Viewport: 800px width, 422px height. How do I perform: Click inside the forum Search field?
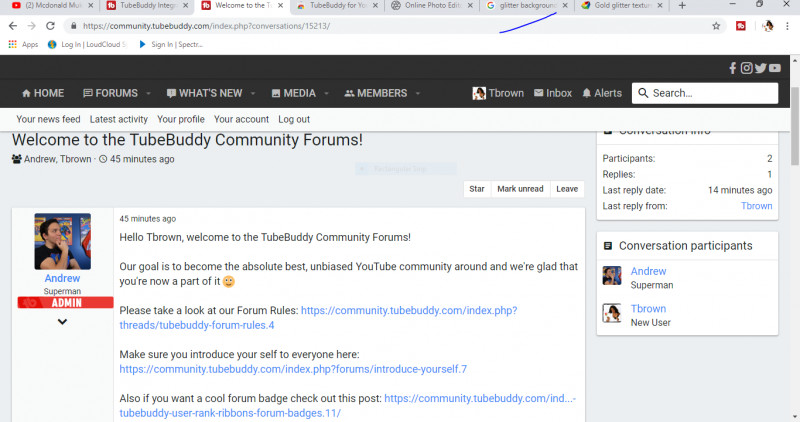pyautogui.click(x=712, y=93)
